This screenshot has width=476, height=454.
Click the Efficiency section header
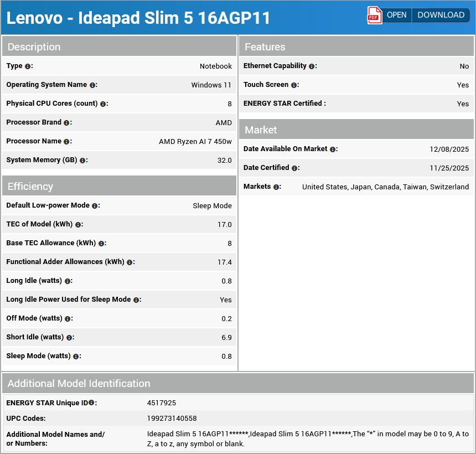pyautogui.click(x=120, y=185)
